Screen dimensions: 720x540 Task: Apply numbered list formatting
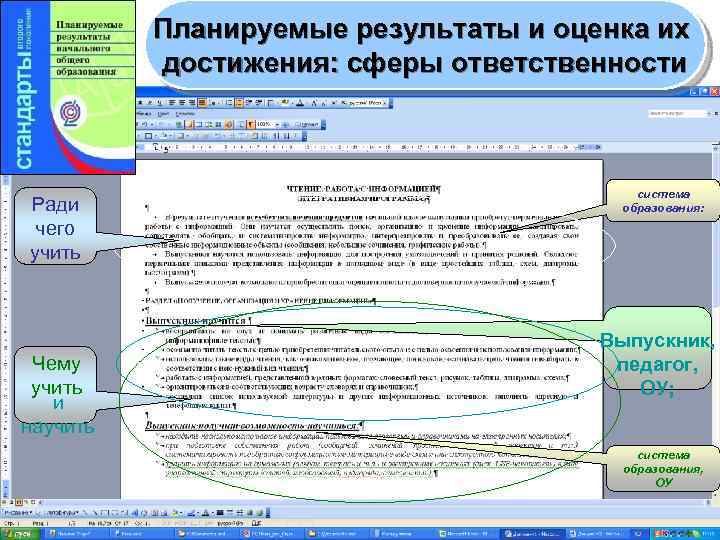(229, 102)
